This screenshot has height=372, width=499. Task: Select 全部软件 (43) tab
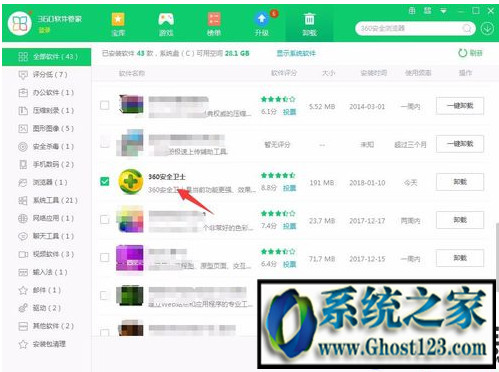coord(47,57)
